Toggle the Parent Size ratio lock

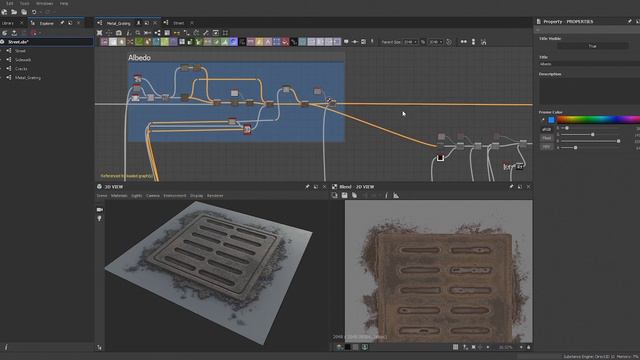tap(423, 42)
